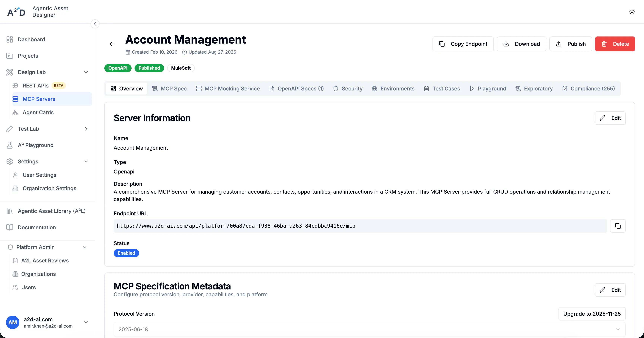Switch to the MCP Spec tab
Viewport: 644px width, 338px height.
click(x=170, y=89)
